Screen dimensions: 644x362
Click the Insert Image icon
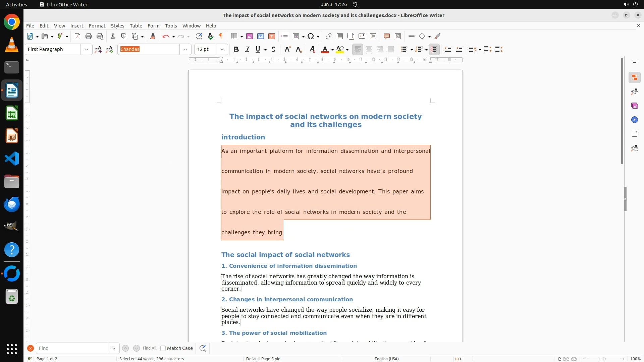[250, 36]
